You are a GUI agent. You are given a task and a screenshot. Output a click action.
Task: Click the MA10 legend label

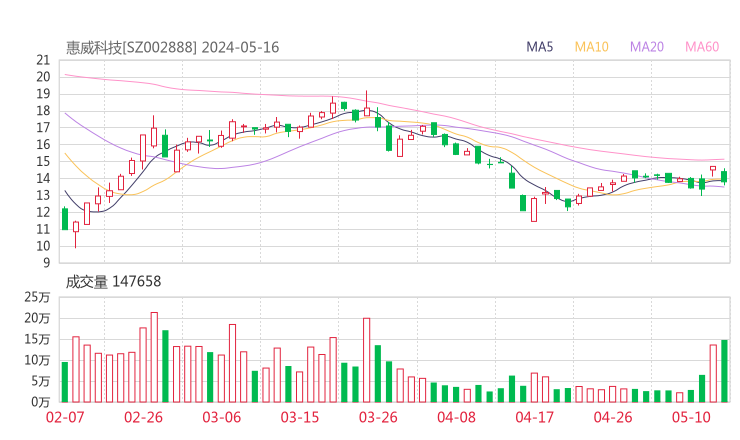tap(591, 47)
